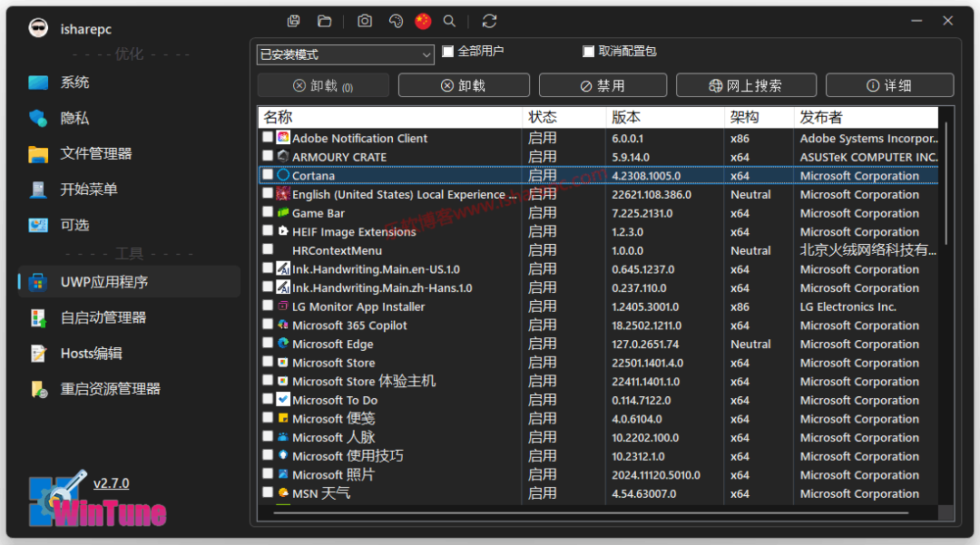
Task: Click the HEIF Image Extensions icon
Action: pos(283,231)
